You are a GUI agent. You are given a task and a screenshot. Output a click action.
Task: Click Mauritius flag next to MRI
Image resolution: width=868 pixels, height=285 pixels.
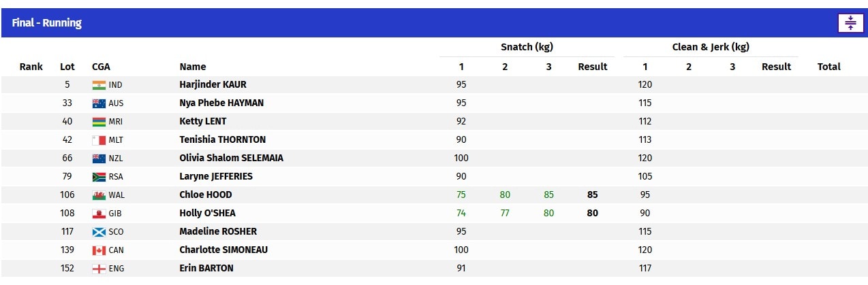[x=99, y=122]
